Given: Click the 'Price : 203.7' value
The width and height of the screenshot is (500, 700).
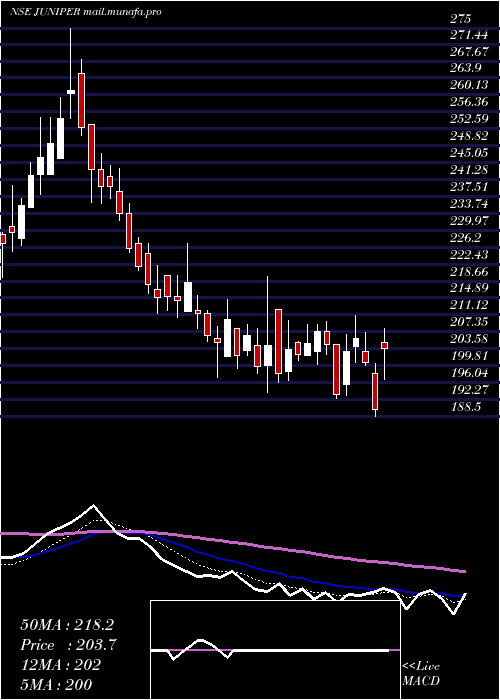Looking at the screenshot, I should tap(69, 645).
